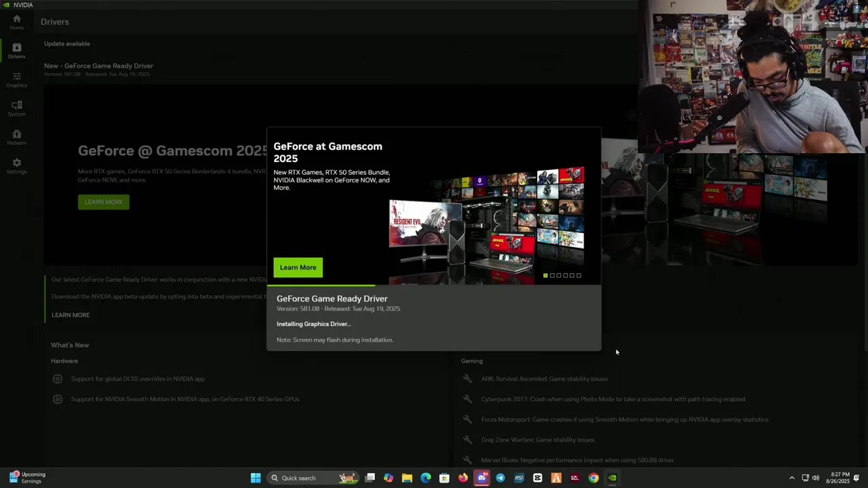Viewport: 868px width, 488px height.
Task: Launch Microsoft Edge from taskbar
Action: point(426,478)
